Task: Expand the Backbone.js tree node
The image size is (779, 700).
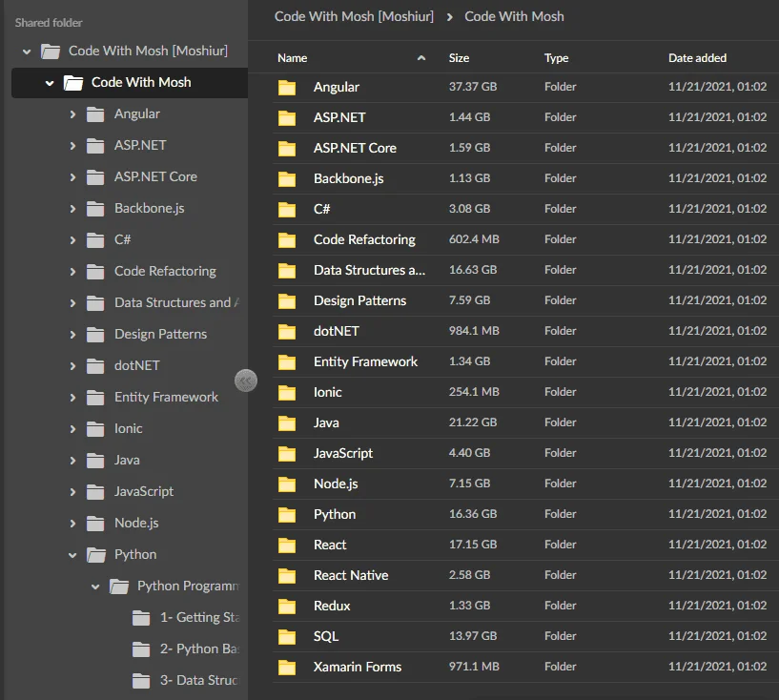Action: 72,209
